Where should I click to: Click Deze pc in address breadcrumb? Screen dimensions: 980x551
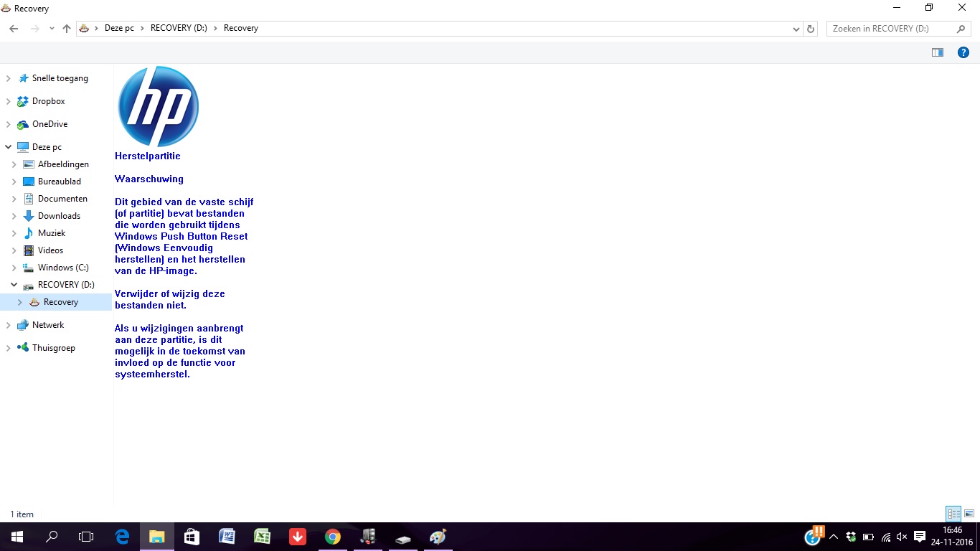(x=119, y=29)
